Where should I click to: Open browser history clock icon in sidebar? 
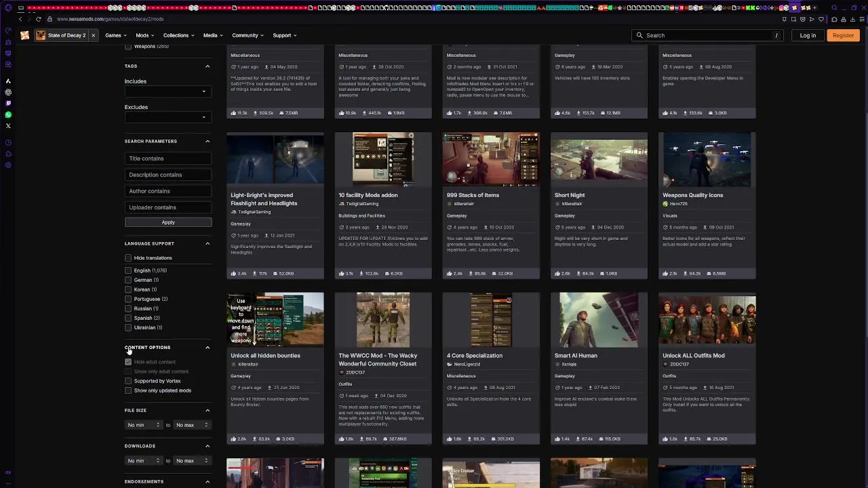tap(8, 142)
